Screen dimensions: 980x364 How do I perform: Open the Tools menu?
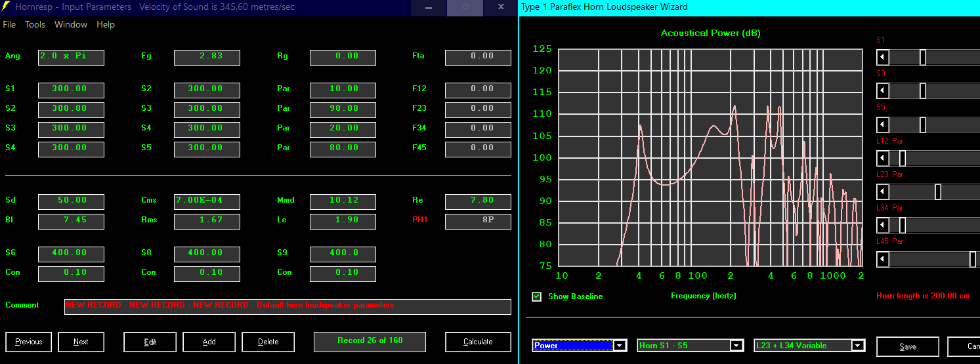[x=35, y=24]
